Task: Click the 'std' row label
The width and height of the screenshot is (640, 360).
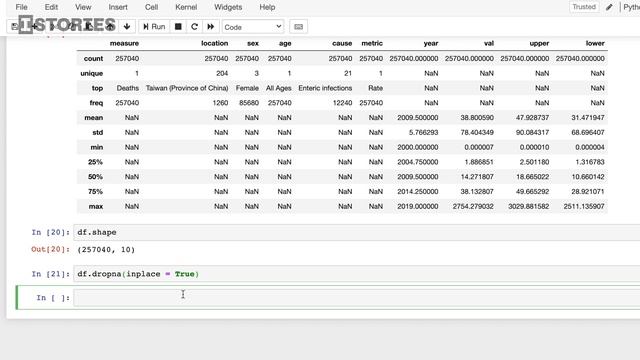Action: click(x=98, y=132)
